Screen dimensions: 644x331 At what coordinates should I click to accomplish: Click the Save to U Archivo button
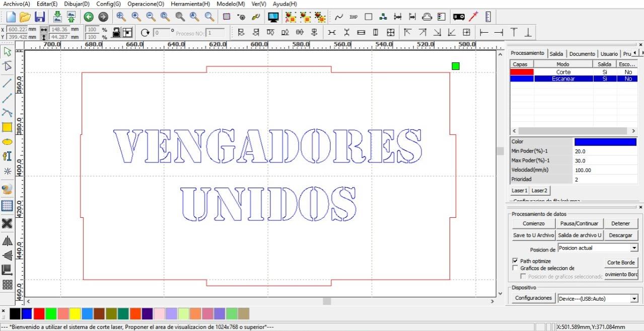[x=534, y=235]
